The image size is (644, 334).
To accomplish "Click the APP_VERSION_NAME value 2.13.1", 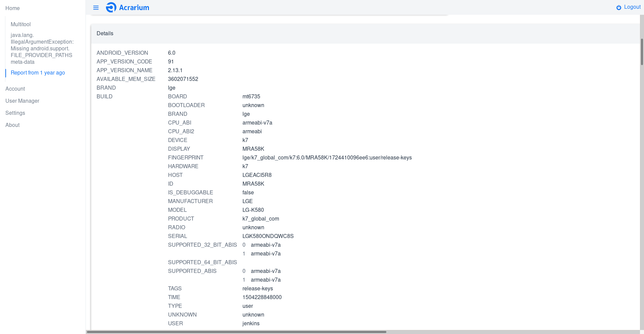I will (175, 70).
